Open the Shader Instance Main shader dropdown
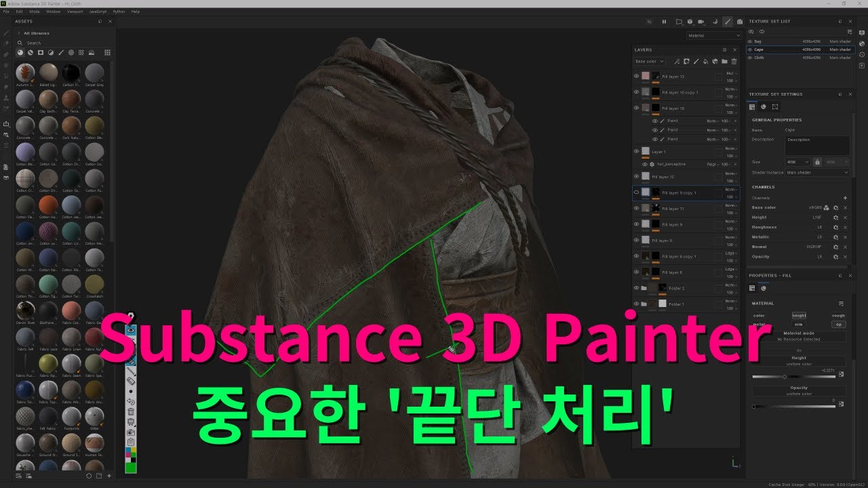 coord(817,172)
